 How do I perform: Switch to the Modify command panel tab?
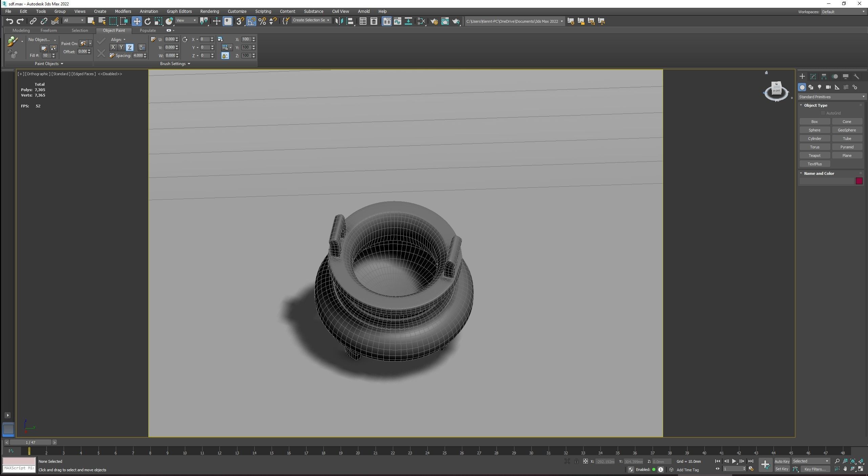(813, 77)
